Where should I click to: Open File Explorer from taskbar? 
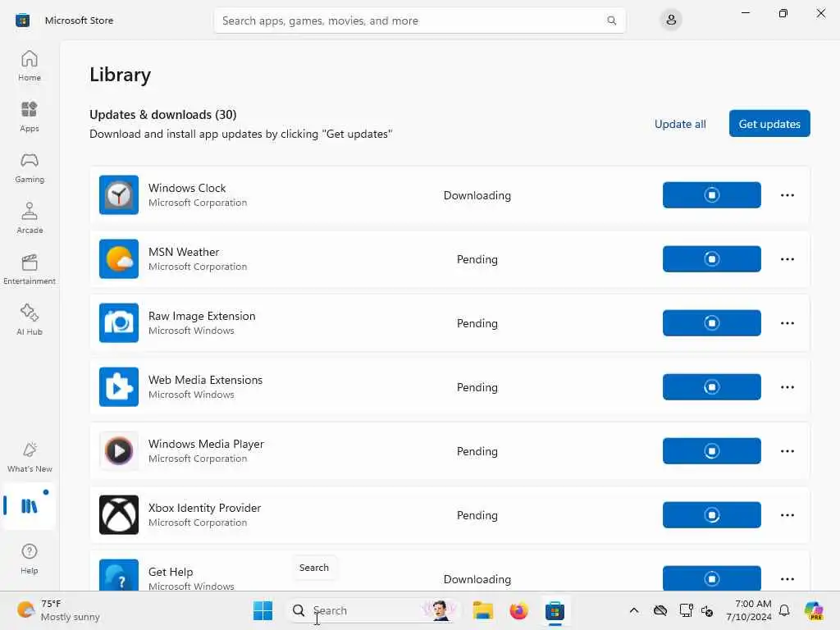click(482, 610)
